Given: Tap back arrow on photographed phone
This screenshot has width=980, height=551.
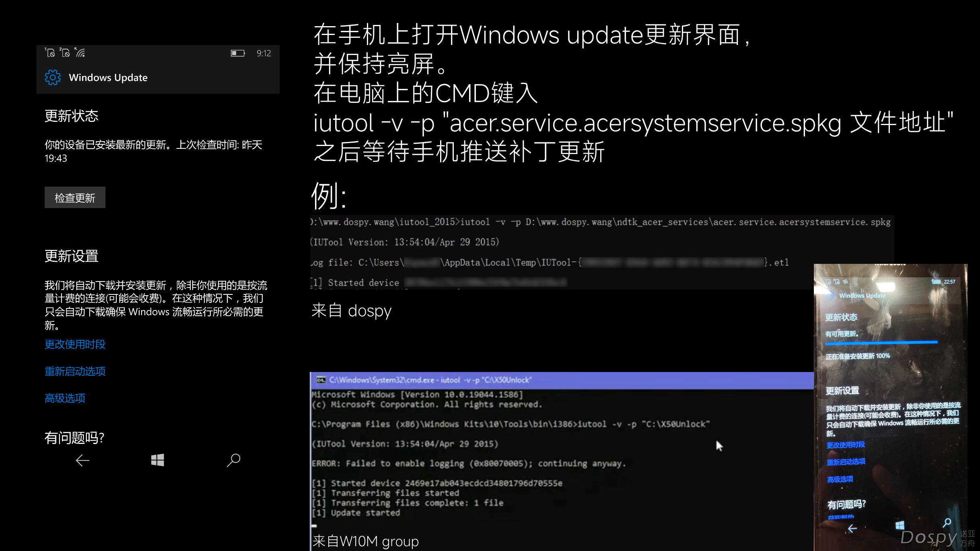Looking at the screenshot, I should (x=852, y=528).
